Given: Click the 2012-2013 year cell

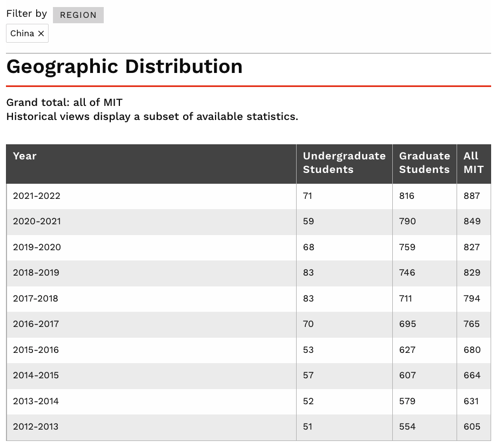Looking at the screenshot, I should (x=36, y=427).
